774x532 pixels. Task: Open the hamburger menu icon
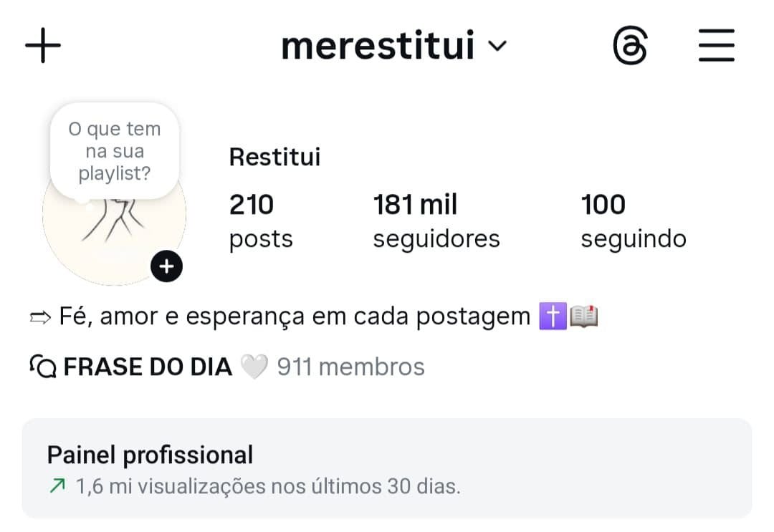click(x=716, y=45)
